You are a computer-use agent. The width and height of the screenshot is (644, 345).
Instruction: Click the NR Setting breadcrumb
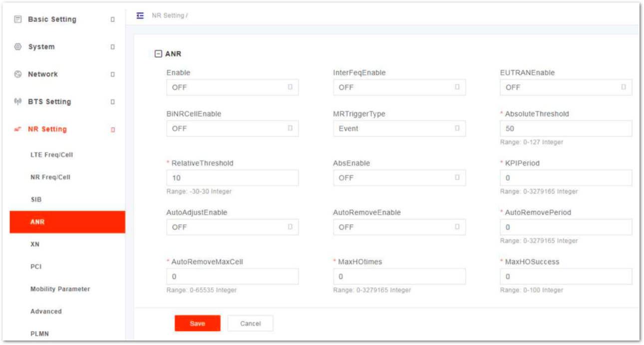168,15
